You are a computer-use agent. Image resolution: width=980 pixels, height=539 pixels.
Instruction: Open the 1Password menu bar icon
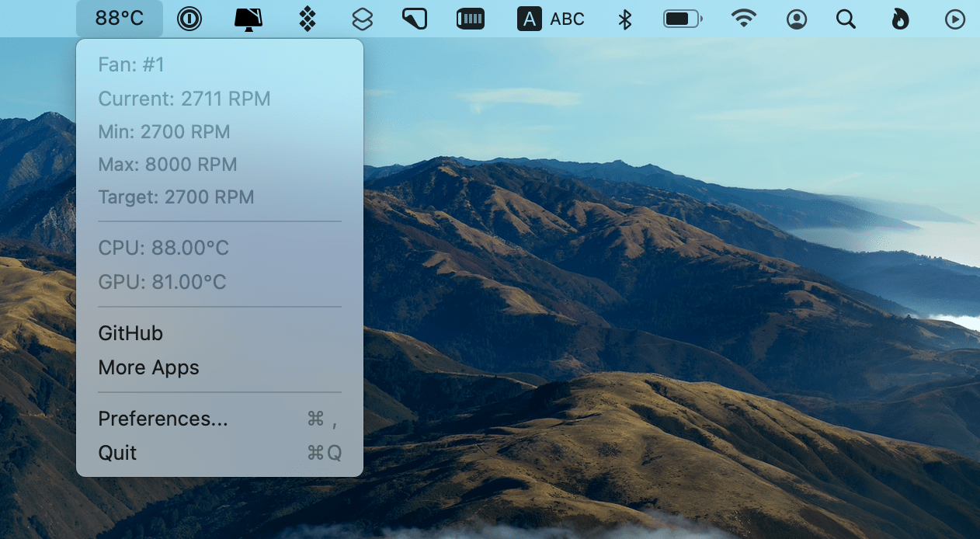point(189,19)
